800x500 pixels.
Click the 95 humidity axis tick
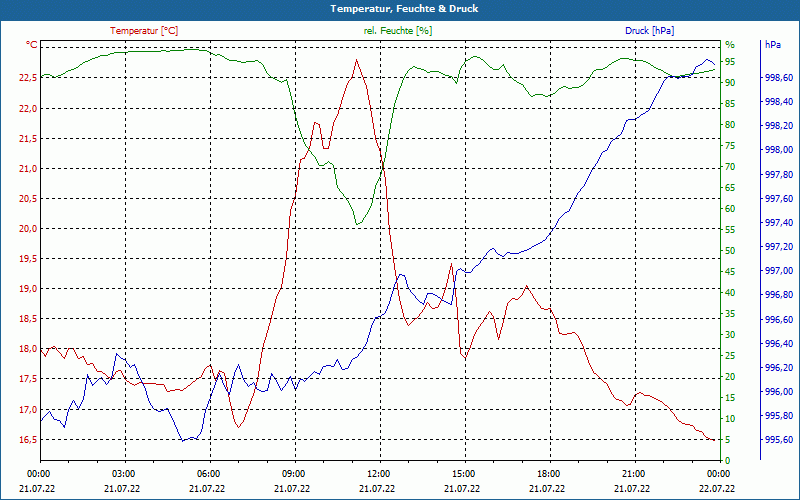pos(730,62)
